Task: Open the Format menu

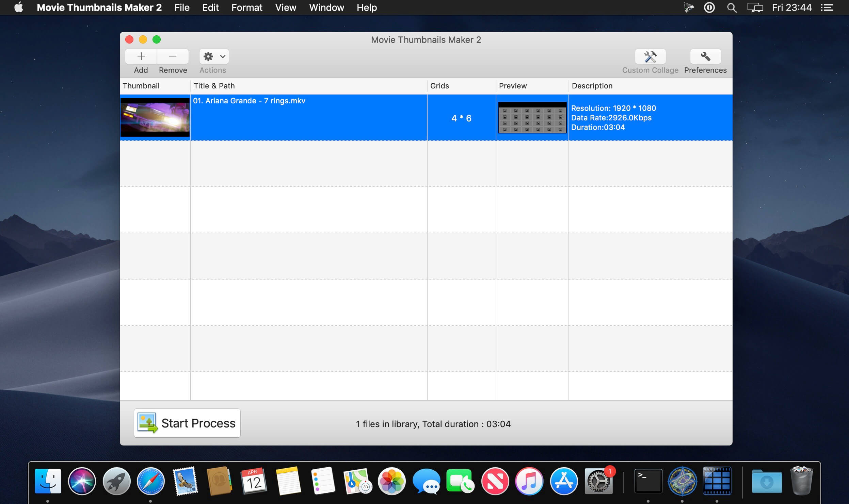Action: click(x=247, y=7)
